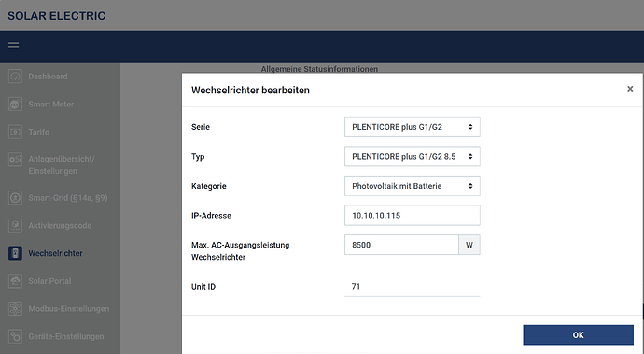Open the Dashboard menu entry

[x=48, y=77]
